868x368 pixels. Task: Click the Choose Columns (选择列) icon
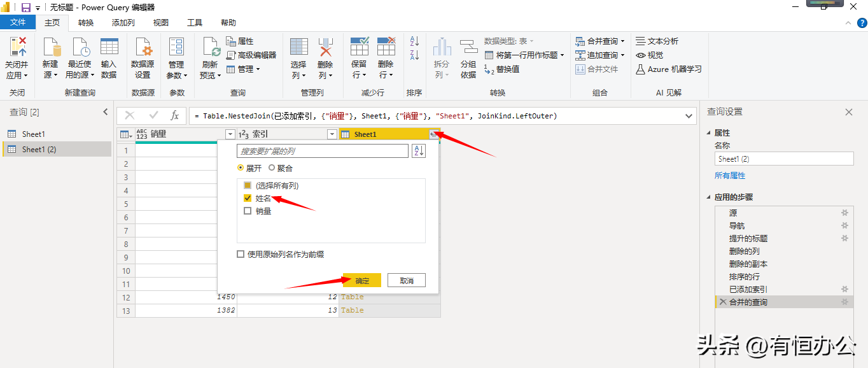[298, 47]
